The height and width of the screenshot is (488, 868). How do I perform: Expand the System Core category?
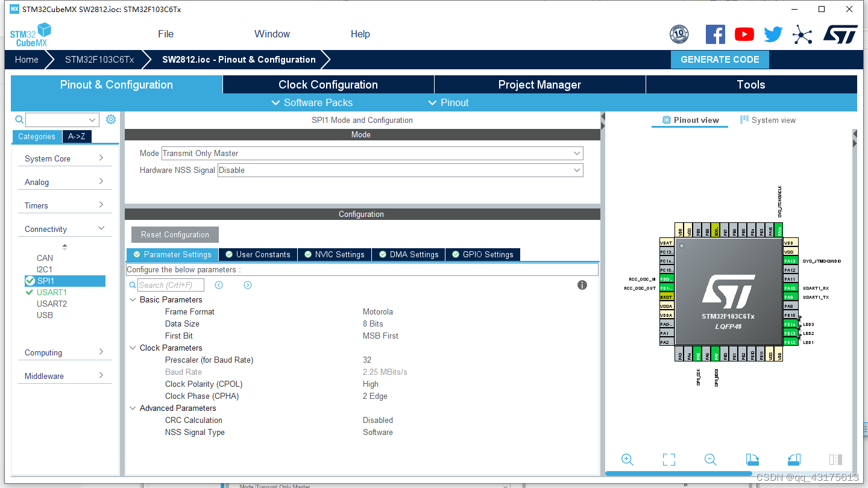(x=64, y=158)
